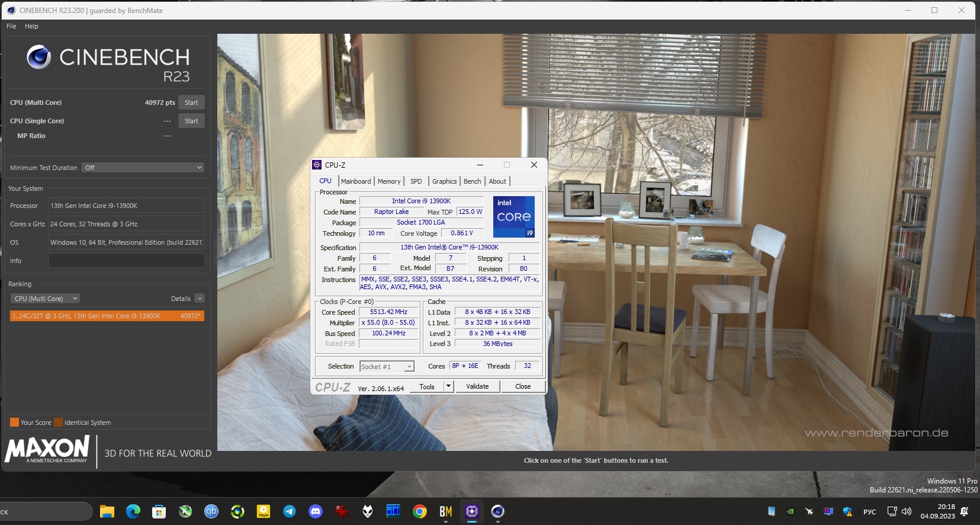Click the "x 55.0 (8.0 - 55.0)" multiplier value
This screenshot has height=525, width=980.
pos(388,322)
